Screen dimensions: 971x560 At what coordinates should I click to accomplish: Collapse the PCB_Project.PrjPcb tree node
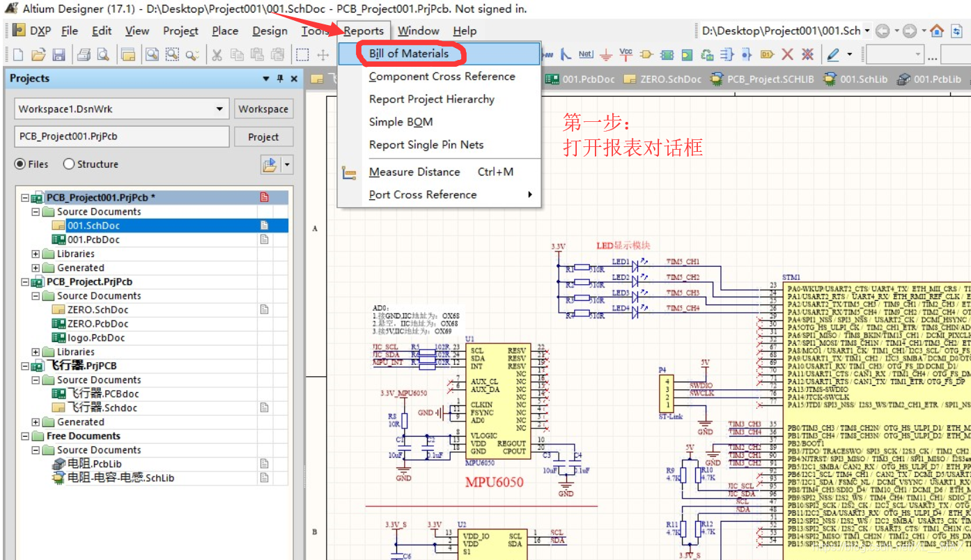(24, 282)
